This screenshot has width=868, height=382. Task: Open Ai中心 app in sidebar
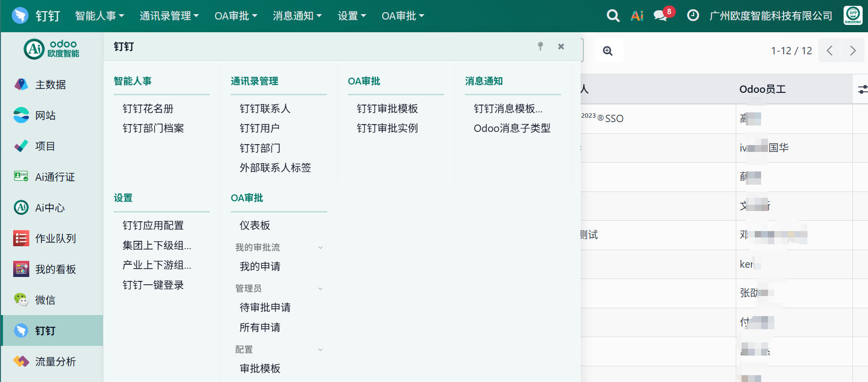point(52,208)
